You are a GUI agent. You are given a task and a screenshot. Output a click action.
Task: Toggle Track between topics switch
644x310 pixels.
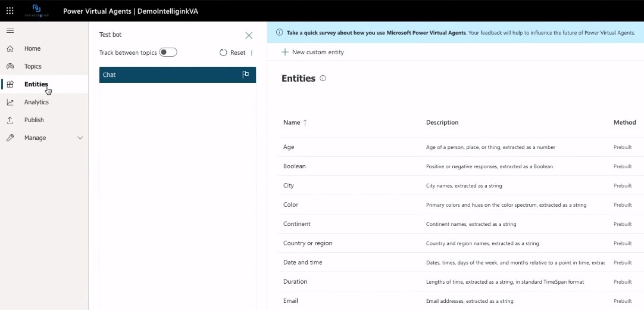pyautogui.click(x=168, y=52)
